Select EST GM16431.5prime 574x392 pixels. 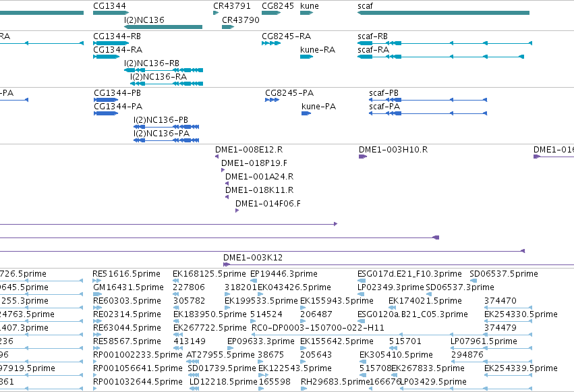coord(128,287)
